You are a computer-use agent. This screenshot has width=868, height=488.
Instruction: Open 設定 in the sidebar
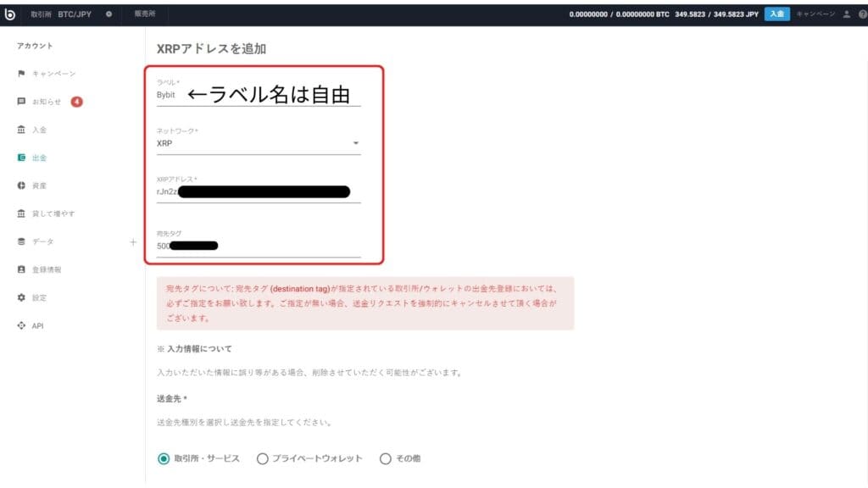coord(39,297)
